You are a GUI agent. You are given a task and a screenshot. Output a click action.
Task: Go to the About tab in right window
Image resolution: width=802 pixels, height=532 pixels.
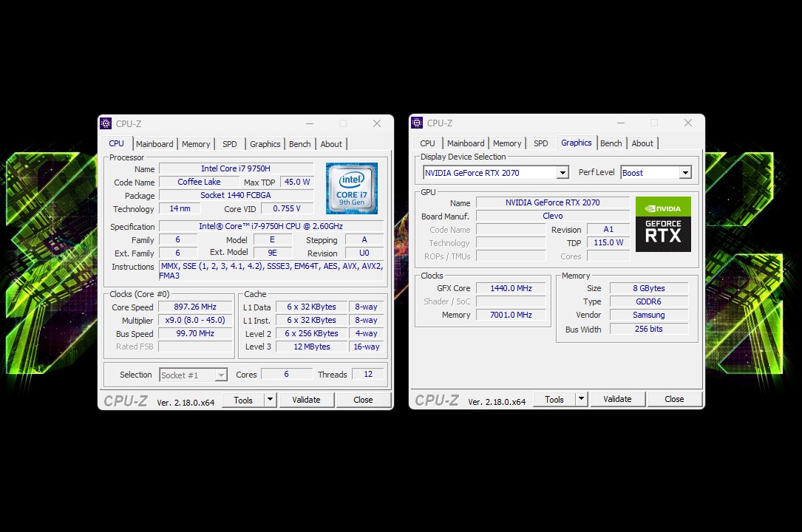pyautogui.click(x=642, y=143)
